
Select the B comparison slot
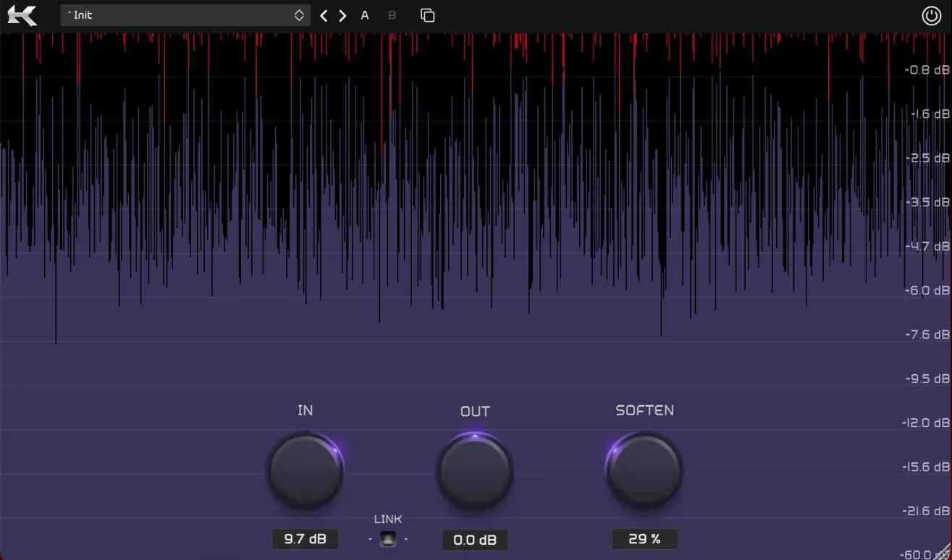tap(392, 14)
